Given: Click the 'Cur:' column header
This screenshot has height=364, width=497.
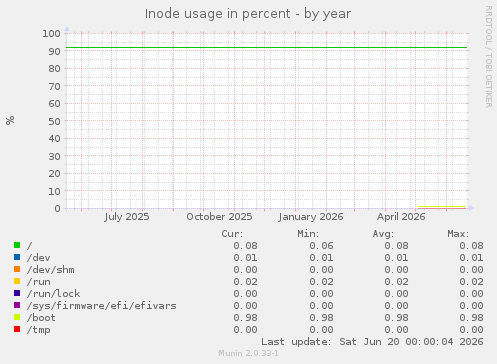Looking at the screenshot, I should 232,234.
